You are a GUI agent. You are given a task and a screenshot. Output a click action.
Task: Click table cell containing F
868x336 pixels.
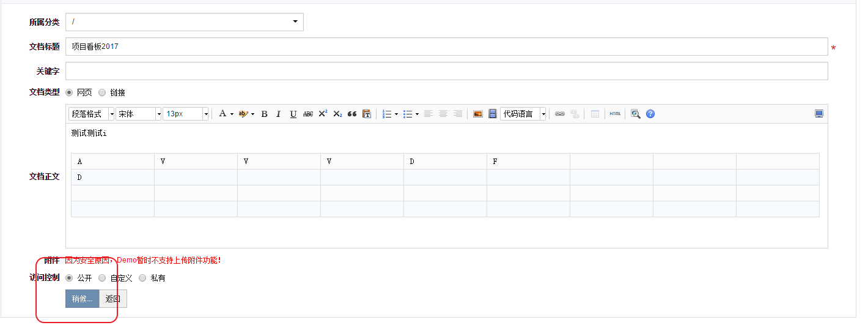tap(528, 162)
